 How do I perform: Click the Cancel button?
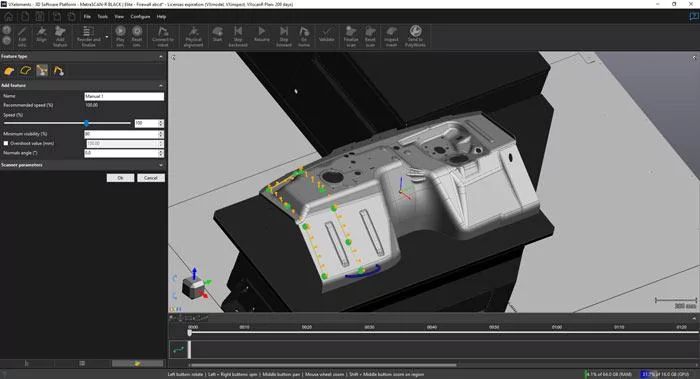[151, 178]
